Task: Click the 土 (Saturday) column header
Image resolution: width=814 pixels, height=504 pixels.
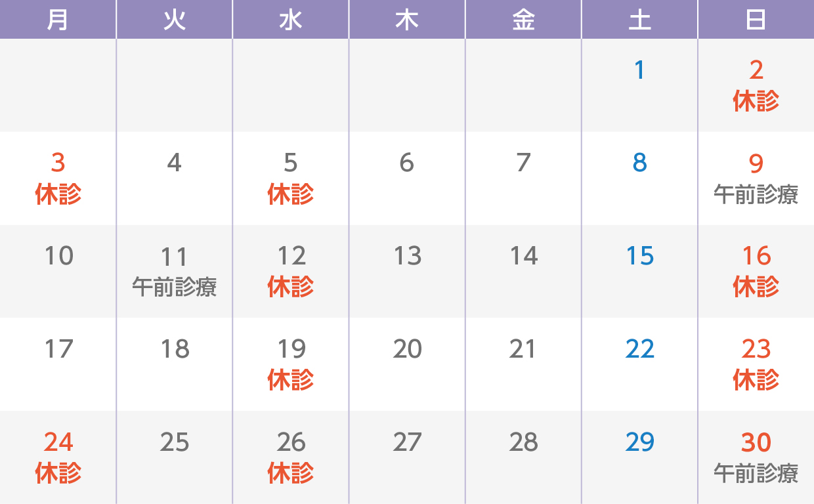Action: pos(640,20)
